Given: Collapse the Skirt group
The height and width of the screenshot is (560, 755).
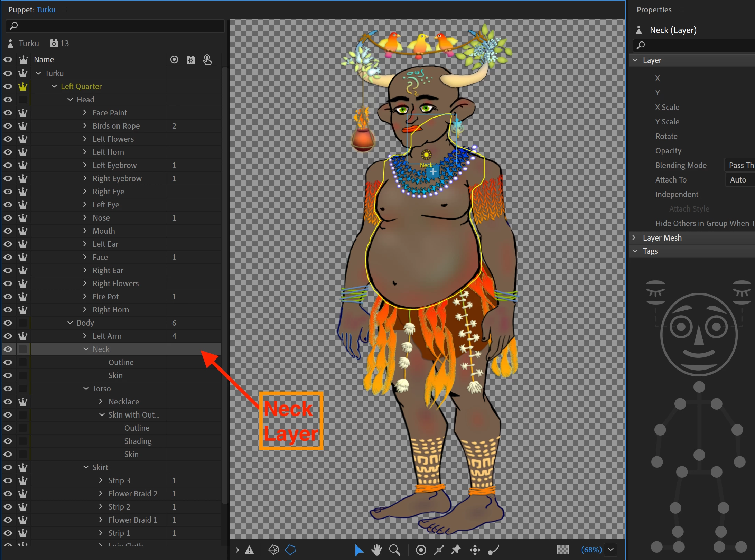Looking at the screenshot, I should pos(86,467).
